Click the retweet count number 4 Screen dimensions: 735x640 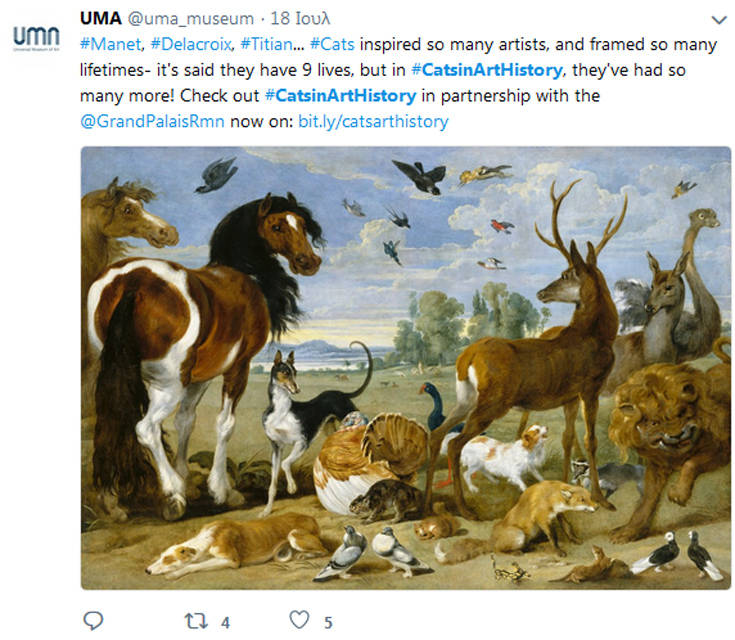[225, 622]
